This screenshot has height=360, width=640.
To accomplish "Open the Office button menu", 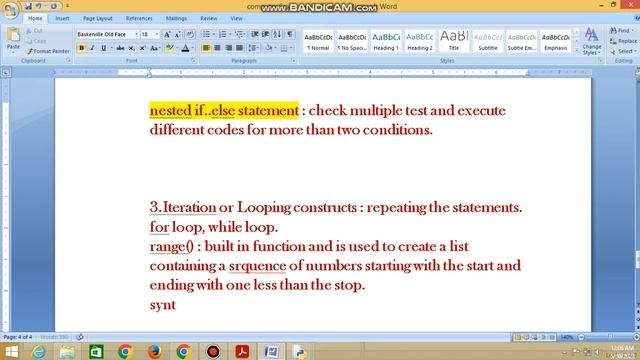I will pyautogui.click(x=11, y=10).
